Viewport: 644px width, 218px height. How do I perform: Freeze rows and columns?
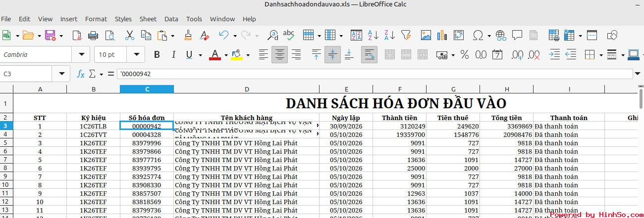569,35
